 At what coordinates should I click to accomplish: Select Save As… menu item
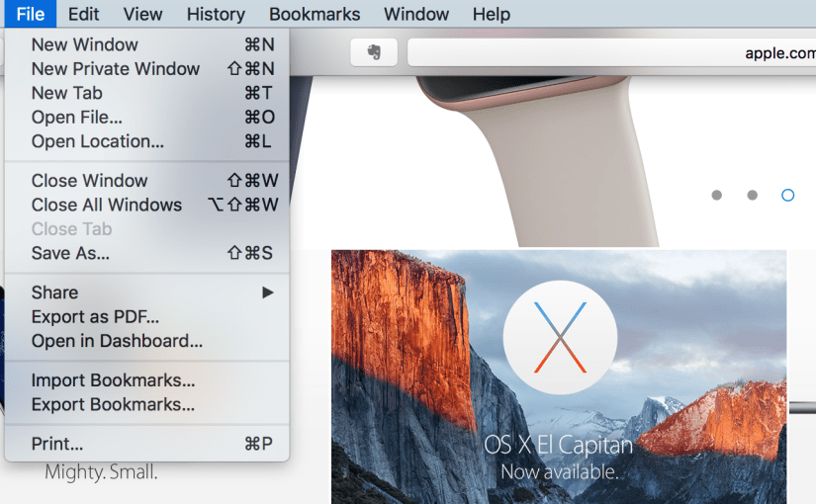tap(146, 253)
